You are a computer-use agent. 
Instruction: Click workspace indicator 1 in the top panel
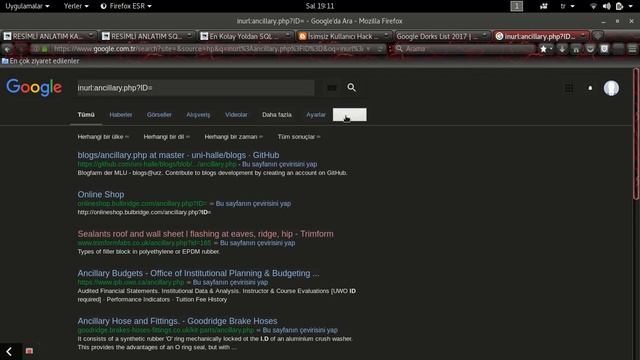[516, 6]
